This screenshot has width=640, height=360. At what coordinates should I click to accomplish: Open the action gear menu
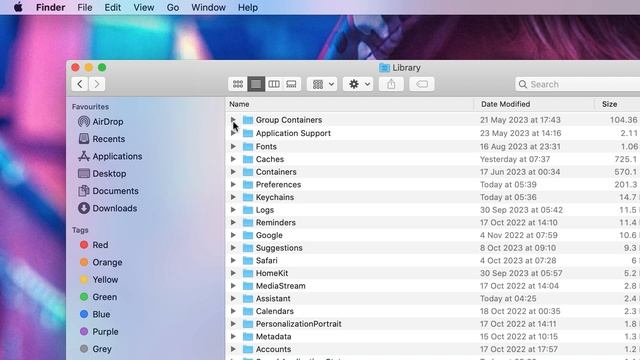coord(358,84)
